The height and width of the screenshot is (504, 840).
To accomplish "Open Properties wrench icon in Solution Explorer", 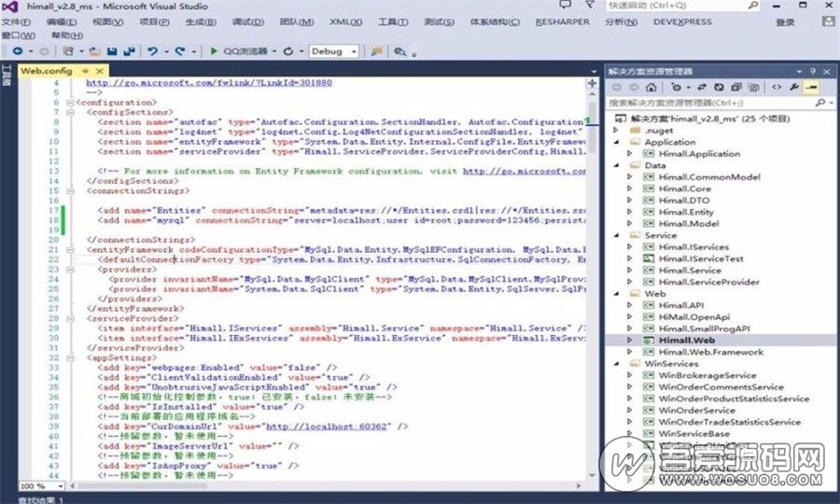I will pos(794,87).
